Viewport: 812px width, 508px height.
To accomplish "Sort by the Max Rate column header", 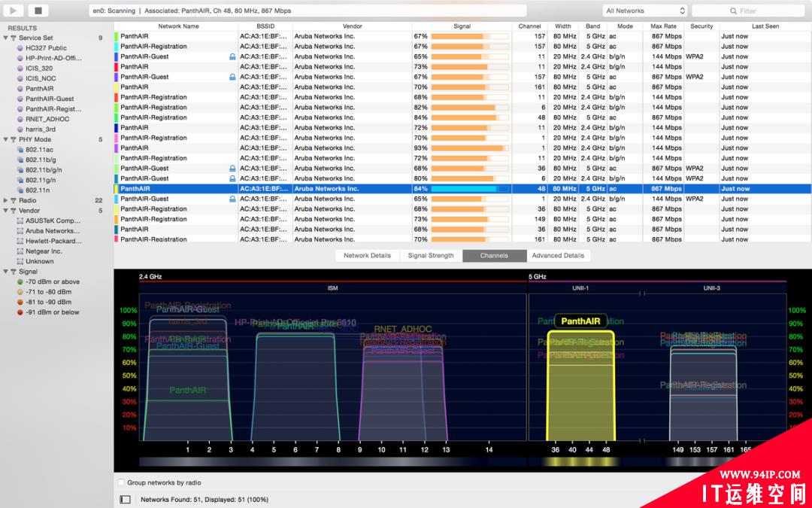I will [663, 26].
